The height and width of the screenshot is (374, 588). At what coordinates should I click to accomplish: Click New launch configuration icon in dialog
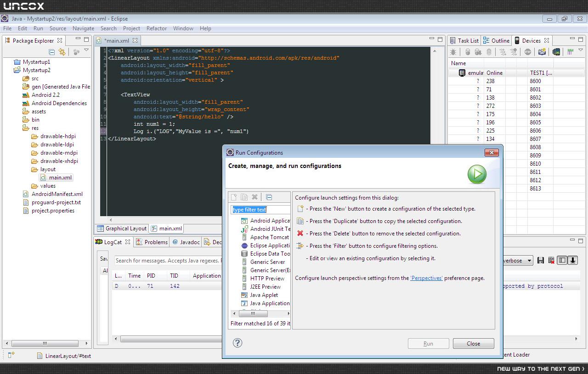(x=234, y=197)
